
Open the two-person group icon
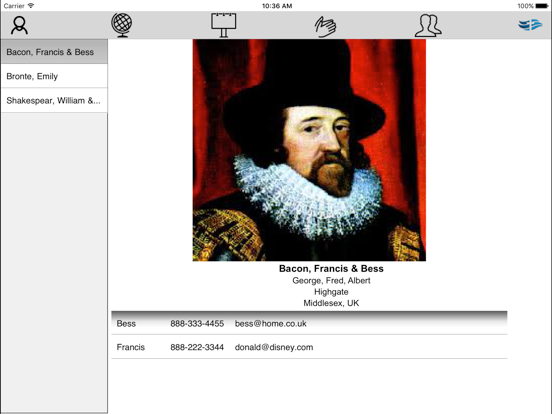coord(428,25)
